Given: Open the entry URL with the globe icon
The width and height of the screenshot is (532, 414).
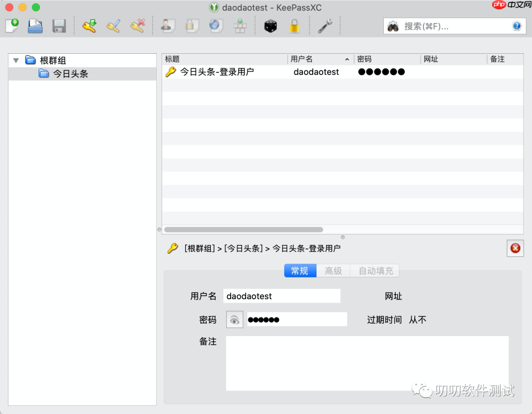Looking at the screenshot, I should pyautogui.click(x=216, y=26).
